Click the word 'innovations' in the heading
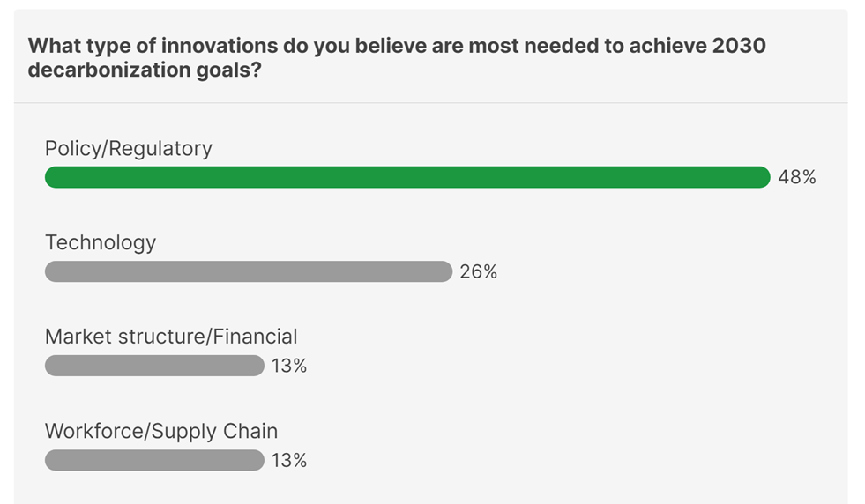The image size is (865, 504). (220, 45)
